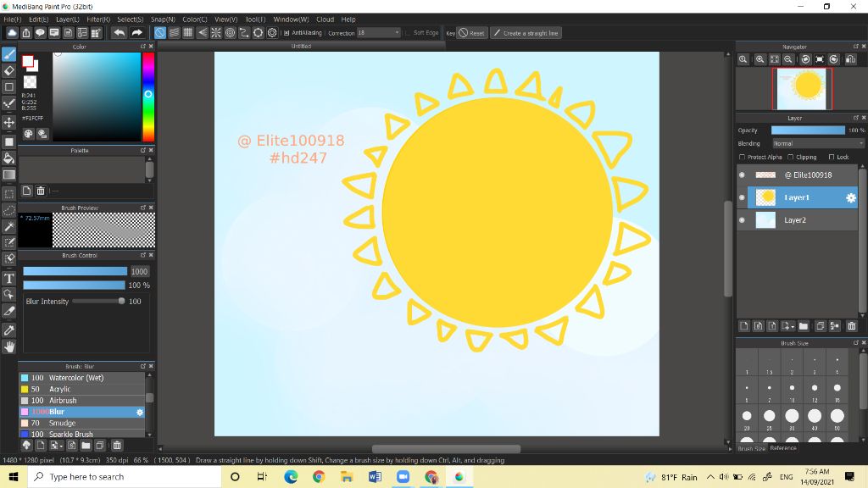Select the Move tool
Image resolution: width=868 pixels, height=488 pixels.
click(9, 122)
